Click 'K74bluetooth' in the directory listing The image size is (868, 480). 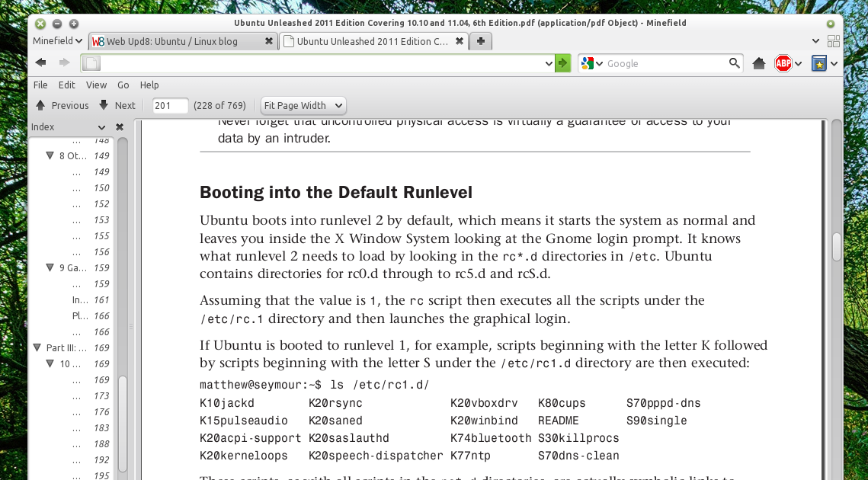tap(491, 438)
